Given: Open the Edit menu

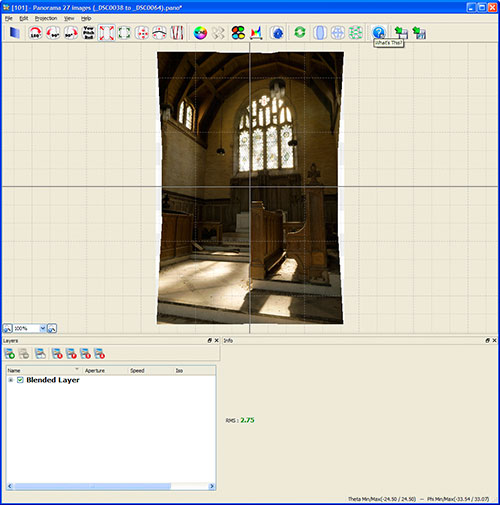Looking at the screenshot, I should click(24, 18).
